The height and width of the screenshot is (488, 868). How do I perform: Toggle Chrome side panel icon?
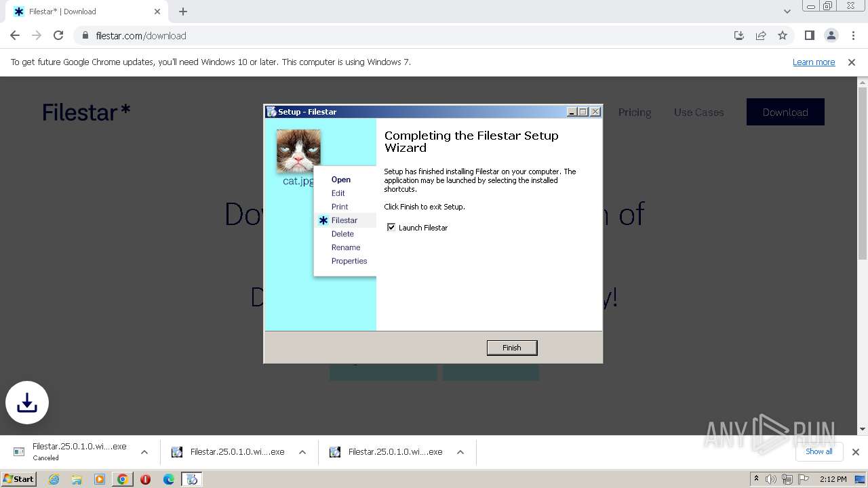pyautogui.click(x=809, y=35)
